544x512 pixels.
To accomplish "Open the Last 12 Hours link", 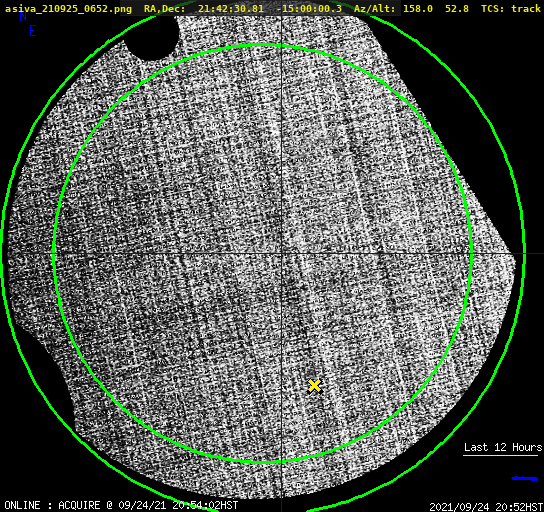I will click(x=503, y=447).
